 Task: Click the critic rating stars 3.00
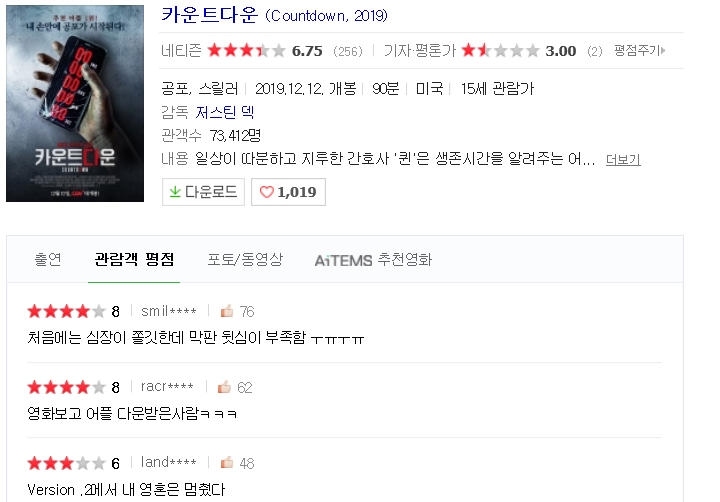point(500,51)
